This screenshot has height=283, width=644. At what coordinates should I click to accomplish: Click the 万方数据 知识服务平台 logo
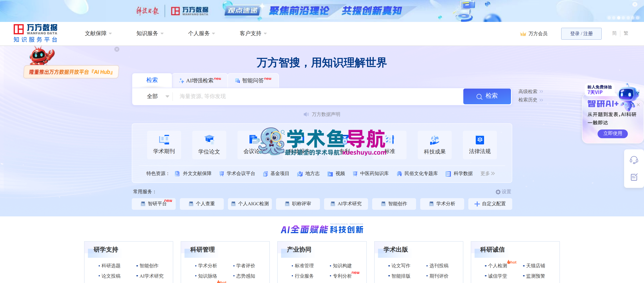click(x=35, y=33)
